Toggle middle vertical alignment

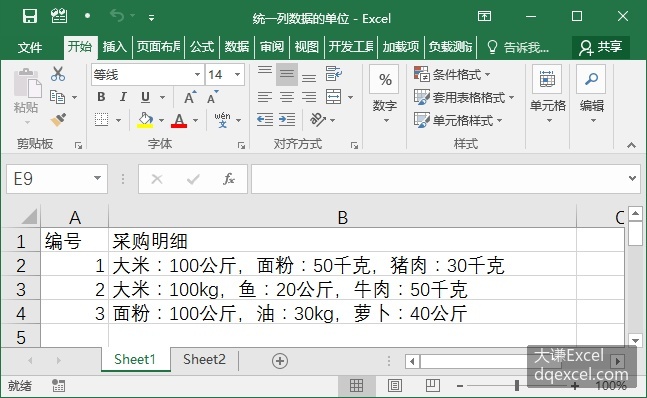click(x=287, y=74)
